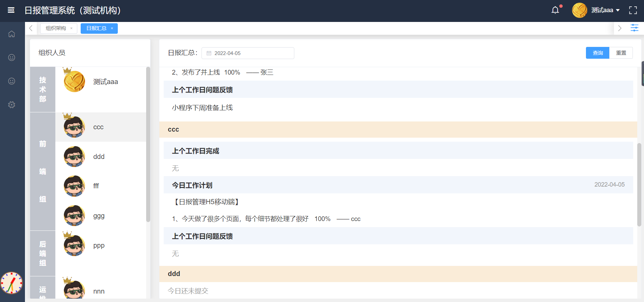
Task: Click the calendar icon in the date field
Action: click(209, 53)
